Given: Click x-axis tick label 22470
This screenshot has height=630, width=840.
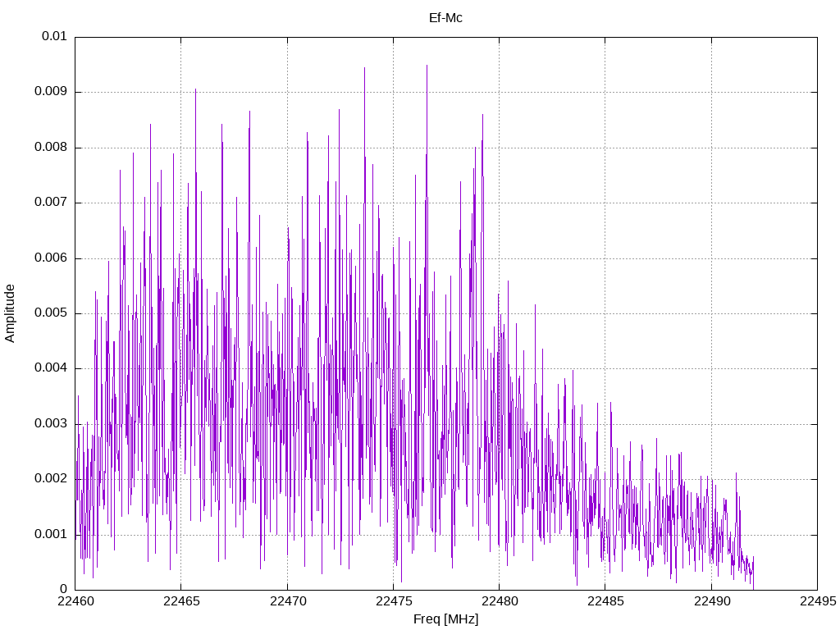Looking at the screenshot, I should point(288,601).
